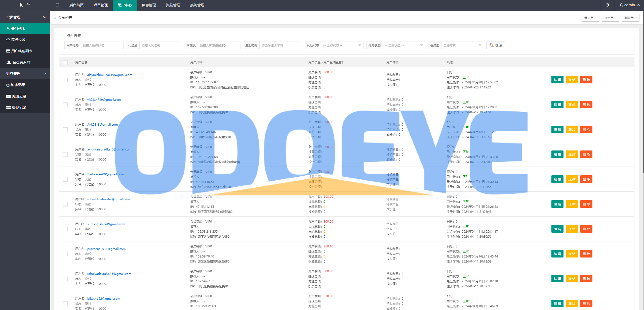Image resolution: width=644 pixels, height=310 pixels.
Task: Focus the 用户账号 input field
Action: coord(102,45)
